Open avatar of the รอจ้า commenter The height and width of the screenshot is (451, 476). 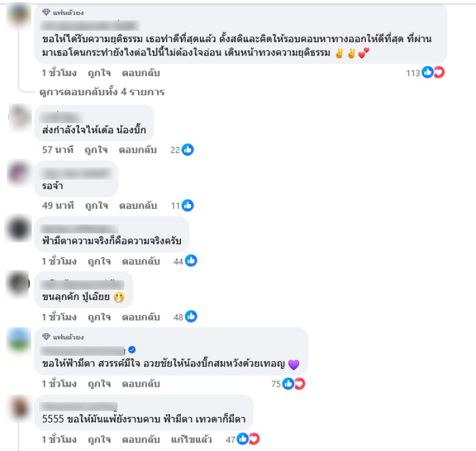[x=19, y=173]
